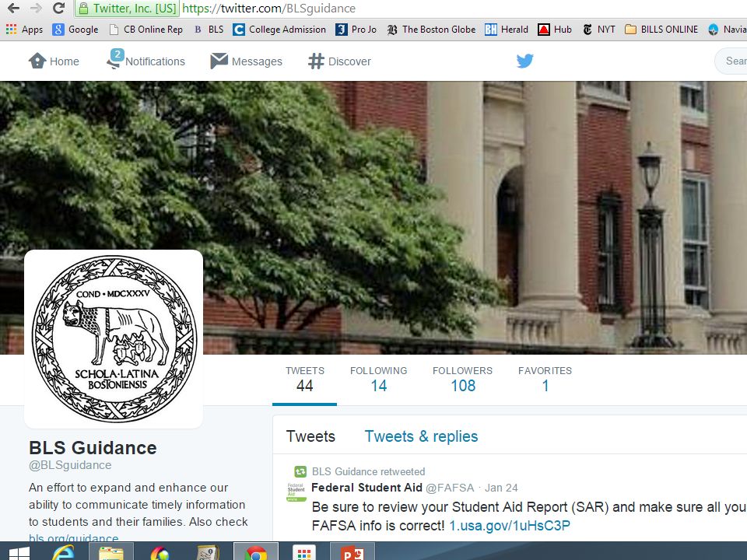747x560 pixels.
Task: Open the Discover hashtag section
Action: tap(339, 61)
